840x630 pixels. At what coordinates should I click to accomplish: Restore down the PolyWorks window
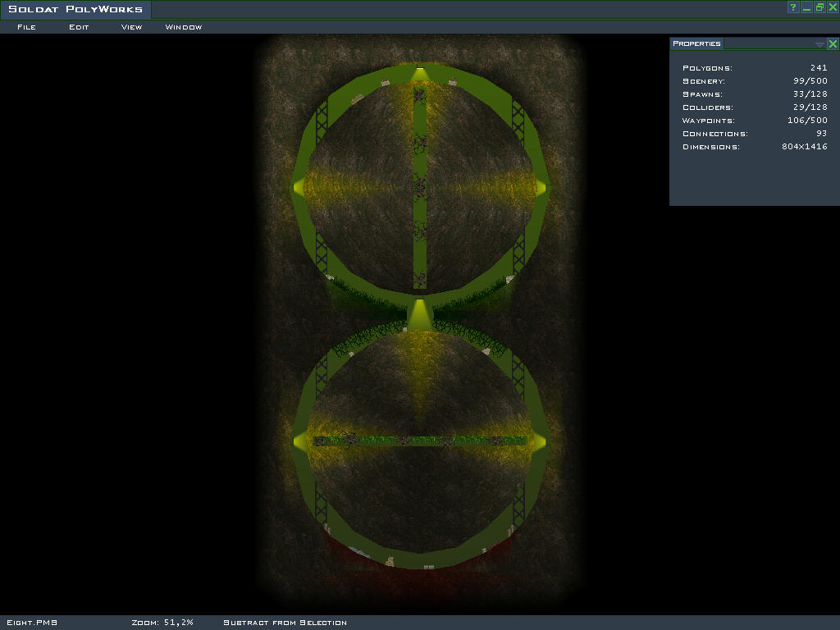tap(819, 7)
